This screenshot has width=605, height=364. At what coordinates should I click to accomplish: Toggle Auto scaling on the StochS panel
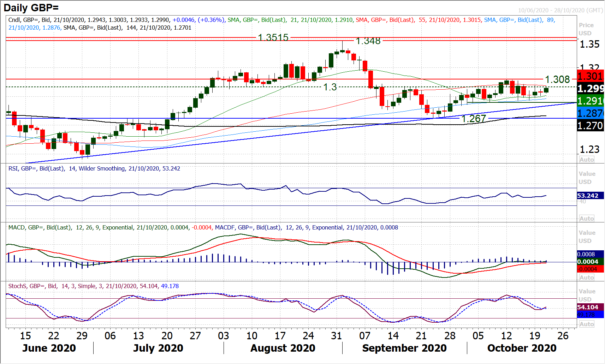[586, 324]
